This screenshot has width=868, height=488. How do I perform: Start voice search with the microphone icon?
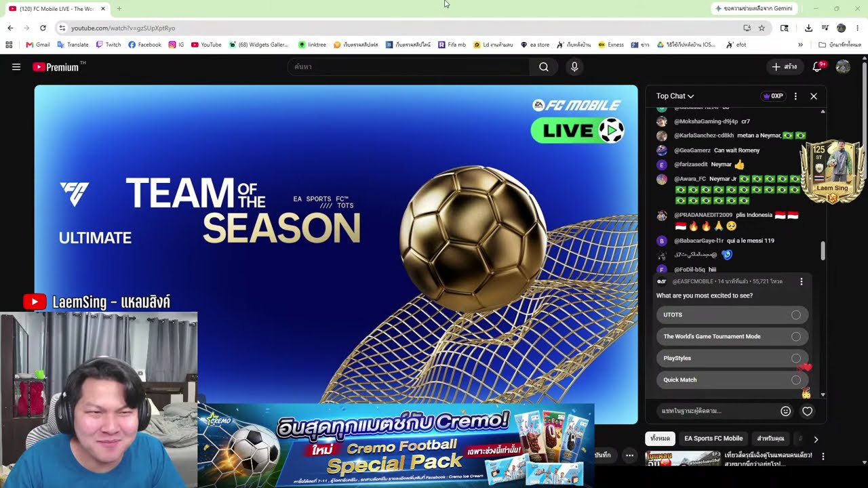click(574, 66)
